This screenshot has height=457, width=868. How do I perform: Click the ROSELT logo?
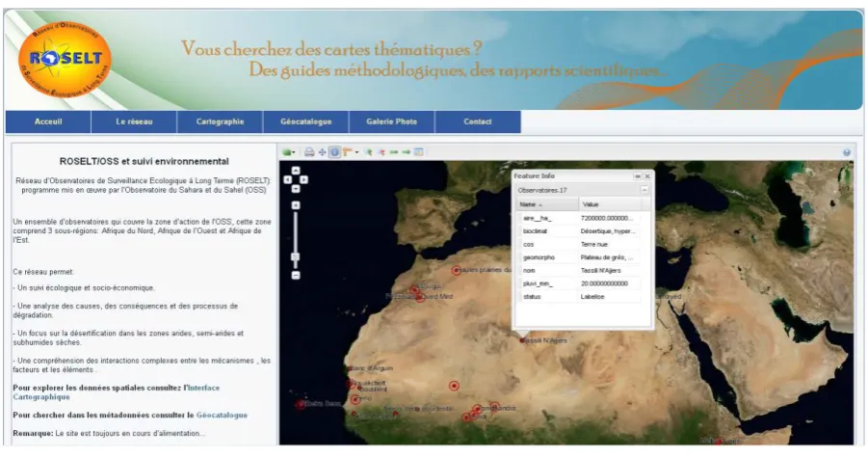(65, 59)
